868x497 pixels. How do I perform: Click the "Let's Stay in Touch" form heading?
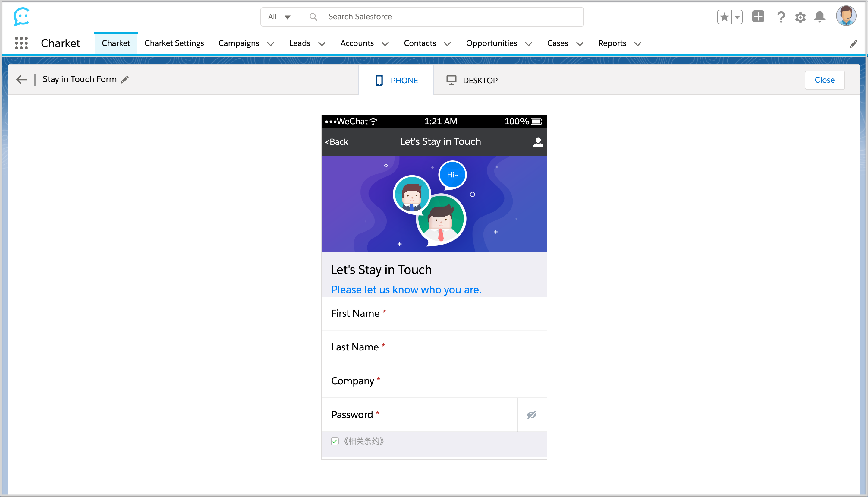pyautogui.click(x=381, y=270)
